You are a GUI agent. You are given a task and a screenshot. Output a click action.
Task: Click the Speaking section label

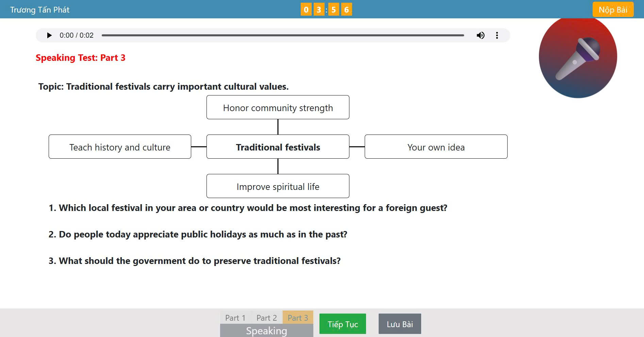pos(266,331)
